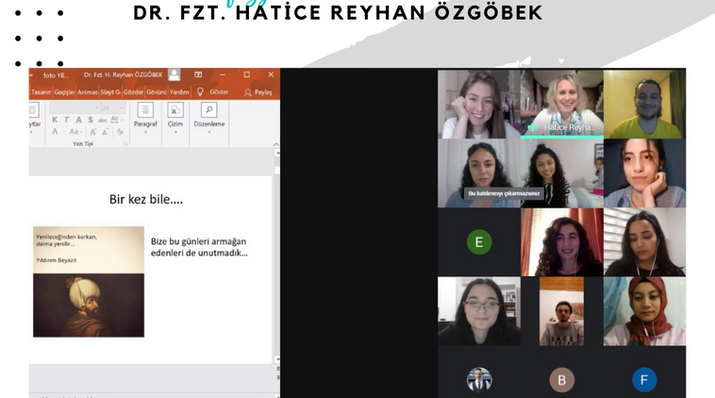Image resolution: width=715 pixels, height=398 pixels.
Task: Click the user account avatar icon
Action: tap(174, 75)
